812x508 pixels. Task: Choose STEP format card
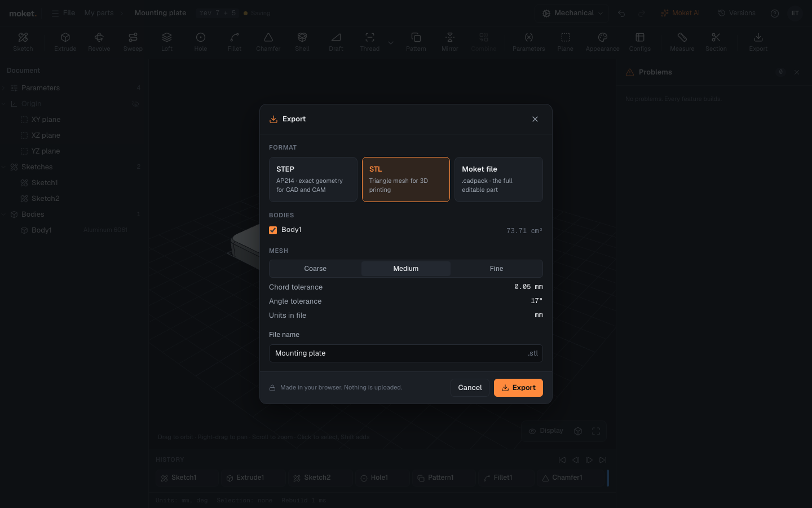pyautogui.click(x=313, y=179)
